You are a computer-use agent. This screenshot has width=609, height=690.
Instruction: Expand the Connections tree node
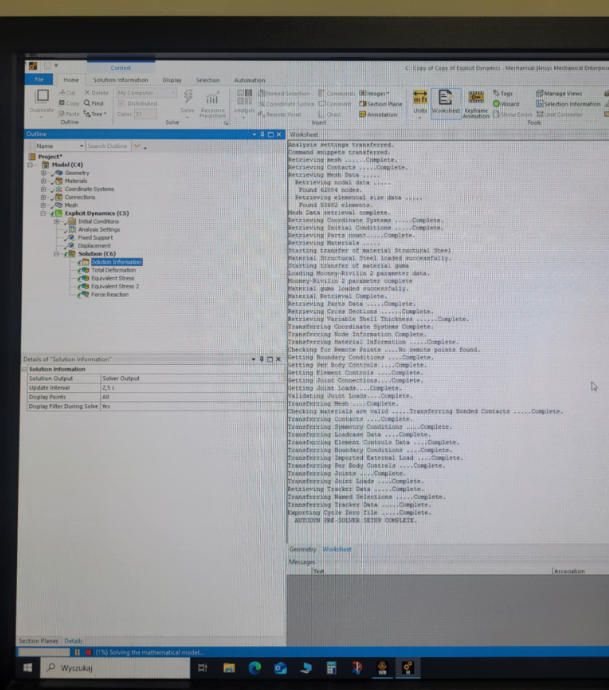pos(44,197)
